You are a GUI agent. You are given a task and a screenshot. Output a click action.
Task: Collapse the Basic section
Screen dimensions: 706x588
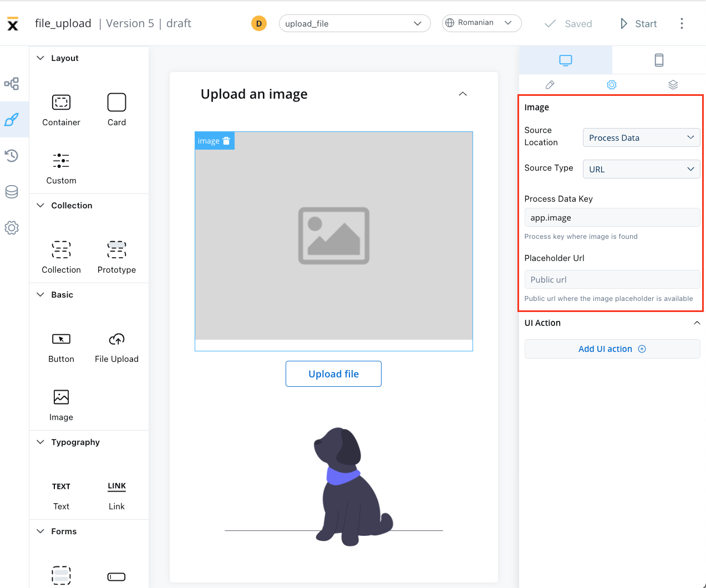(40, 294)
